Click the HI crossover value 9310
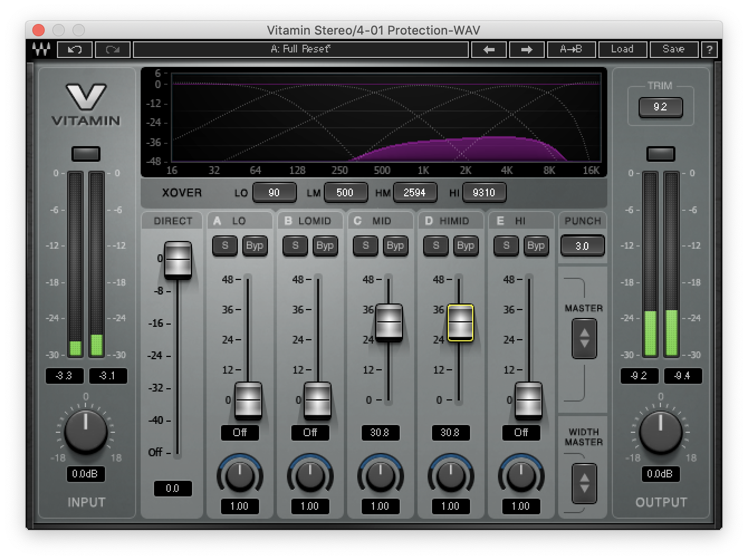748x560 pixels. pyautogui.click(x=484, y=192)
